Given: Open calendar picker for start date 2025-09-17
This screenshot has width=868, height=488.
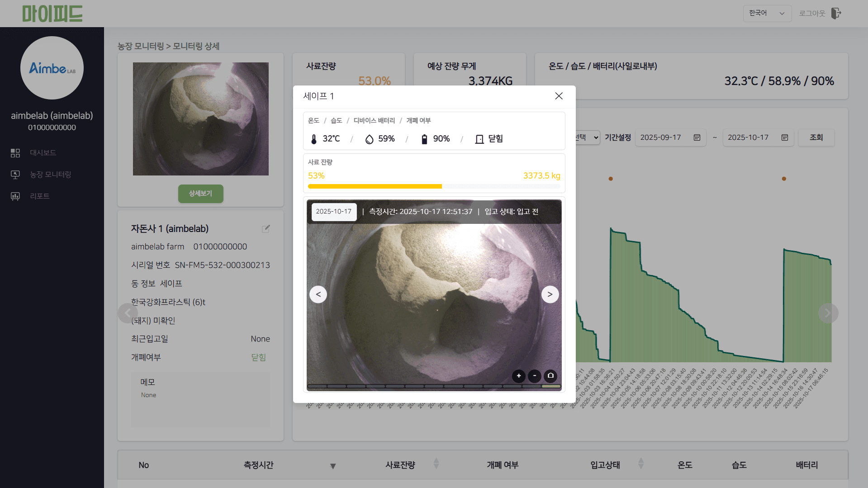Looking at the screenshot, I should (x=697, y=137).
